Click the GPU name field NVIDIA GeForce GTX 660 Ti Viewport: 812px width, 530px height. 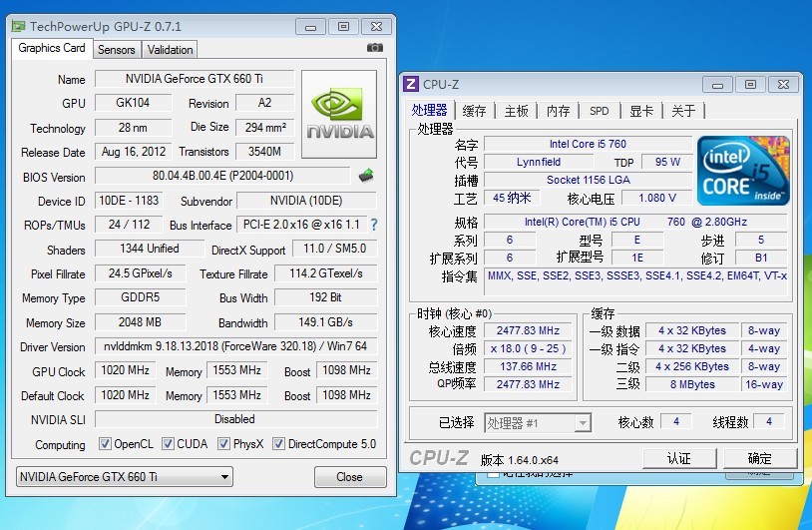tap(195, 79)
